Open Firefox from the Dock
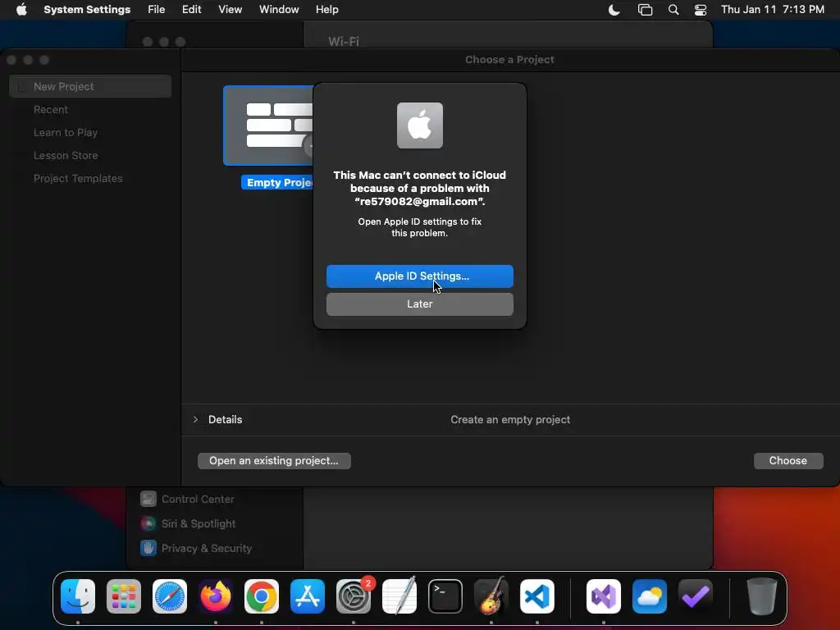This screenshot has height=630, width=840. coord(216,596)
